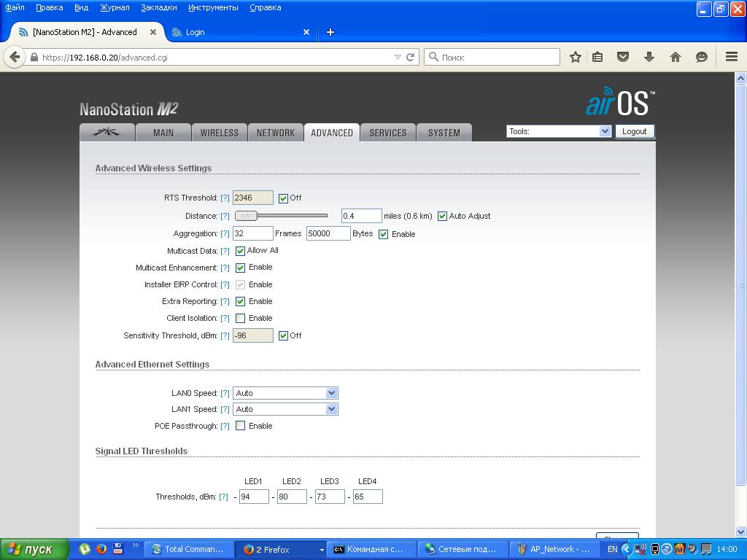Image resolution: width=747 pixels, height=560 pixels.
Task: Open help for Distance setting
Action: point(225,216)
